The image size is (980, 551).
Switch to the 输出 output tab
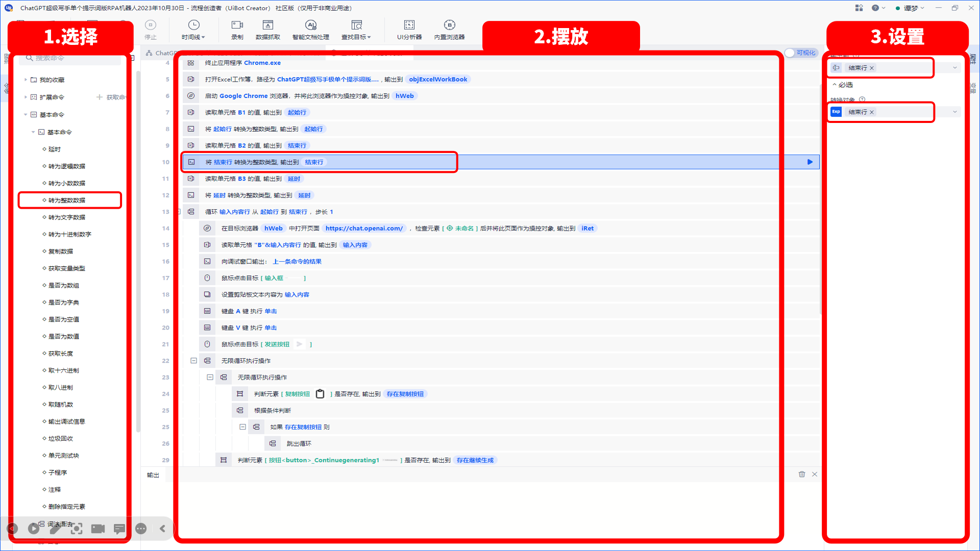pyautogui.click(x=153, y=475)
